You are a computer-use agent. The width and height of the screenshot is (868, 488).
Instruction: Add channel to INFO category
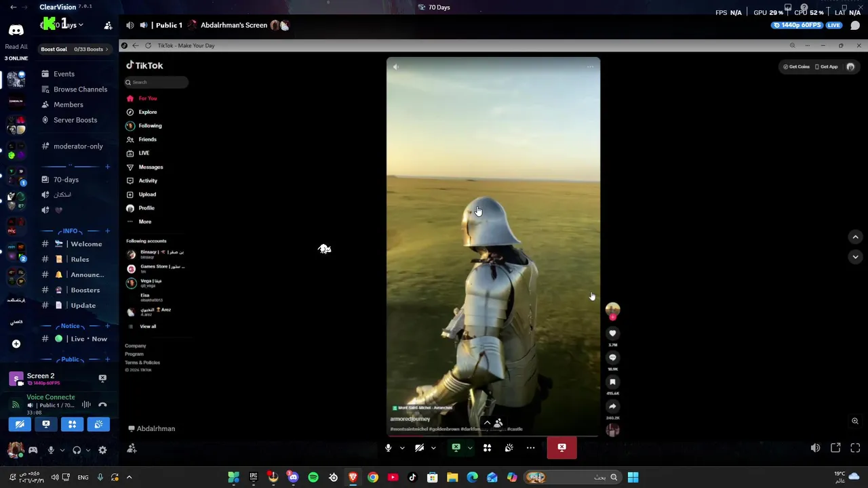[x=107, y=231]
